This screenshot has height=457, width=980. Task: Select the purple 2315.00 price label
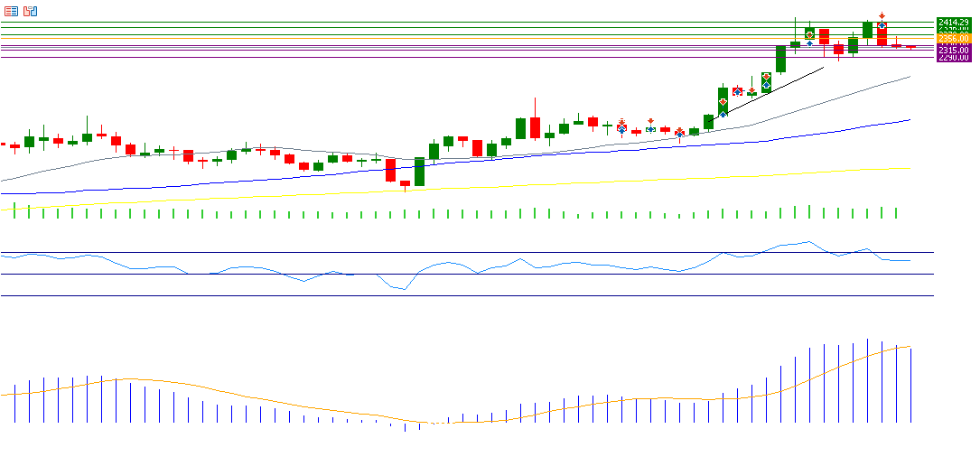(953, 50)
